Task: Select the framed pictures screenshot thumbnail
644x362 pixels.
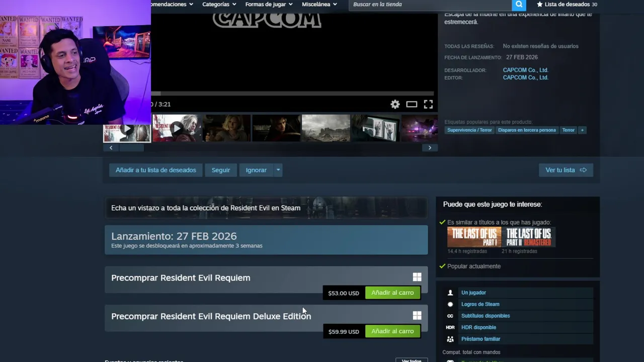Action: click(375, 128)
